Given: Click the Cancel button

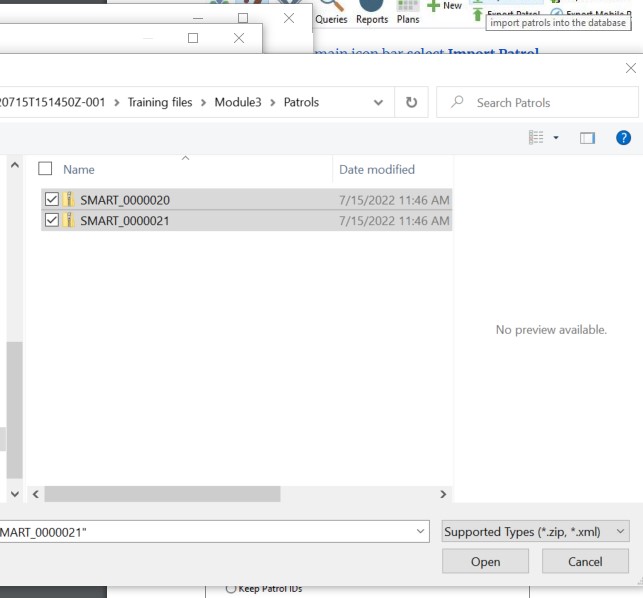Looking at the screenshot, I should click(585, 562).
